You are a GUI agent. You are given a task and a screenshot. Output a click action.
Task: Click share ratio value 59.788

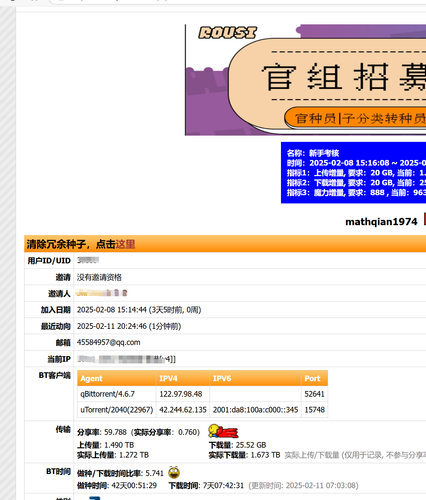pyautogui.click(x=115, y=432)
